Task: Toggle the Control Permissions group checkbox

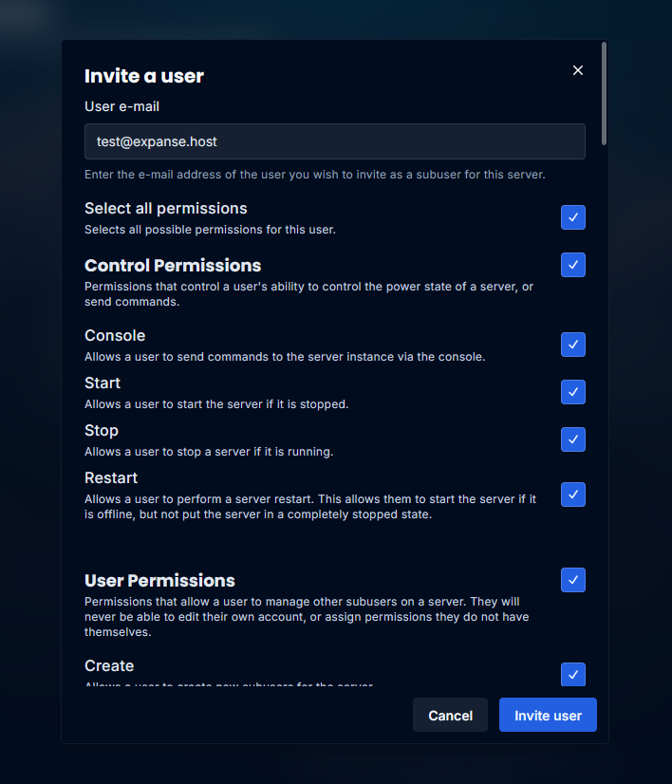Action: [x=573, y=265]
